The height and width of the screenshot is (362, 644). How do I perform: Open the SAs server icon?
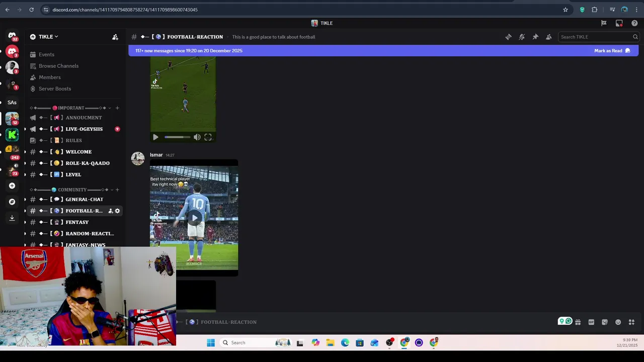pos(12,102)
